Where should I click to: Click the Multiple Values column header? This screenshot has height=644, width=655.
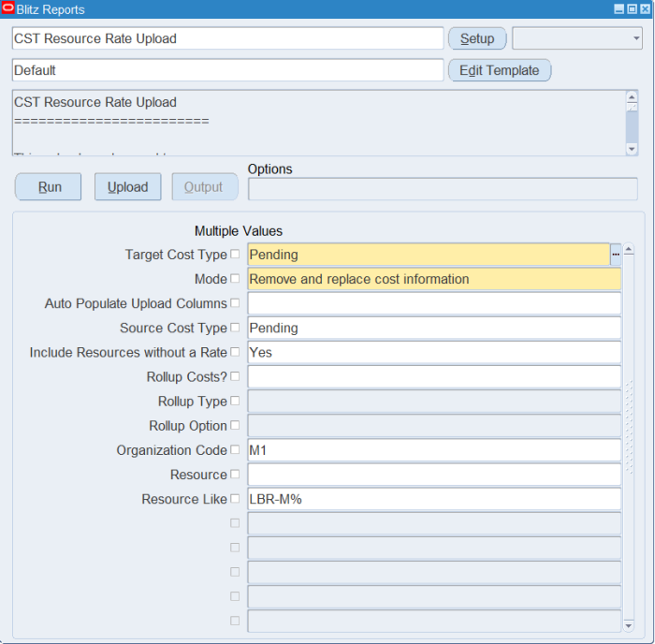[x=239, y=230]
